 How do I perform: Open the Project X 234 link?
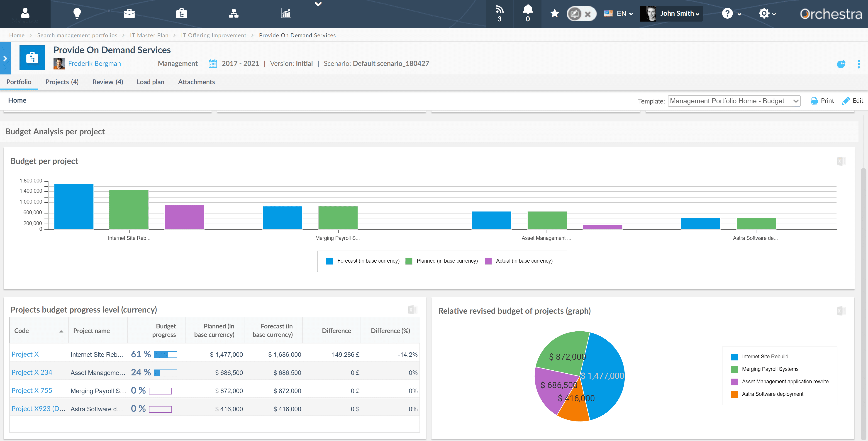[x=32, y=372]
